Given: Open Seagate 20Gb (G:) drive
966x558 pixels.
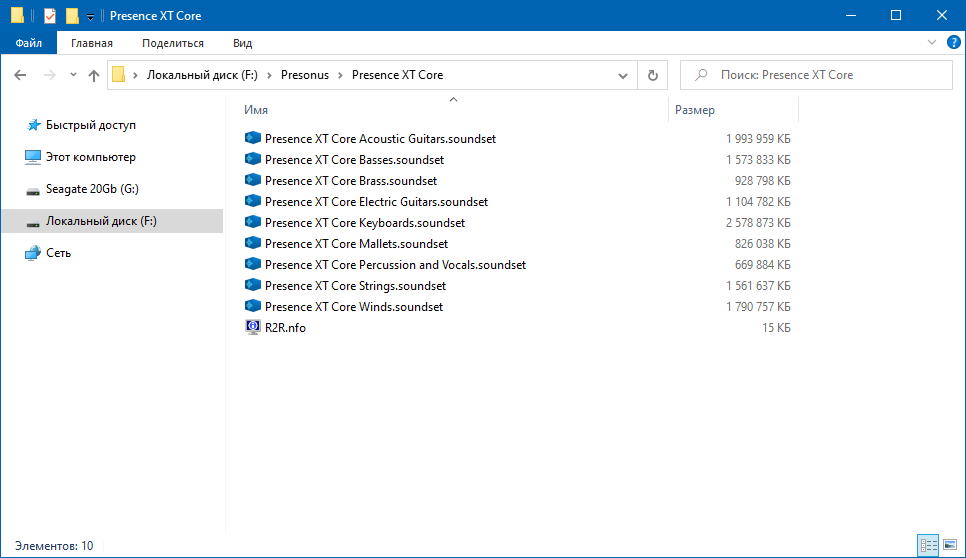Looking at the screenshot, I should pyautogui.click(x=92, y=189).
